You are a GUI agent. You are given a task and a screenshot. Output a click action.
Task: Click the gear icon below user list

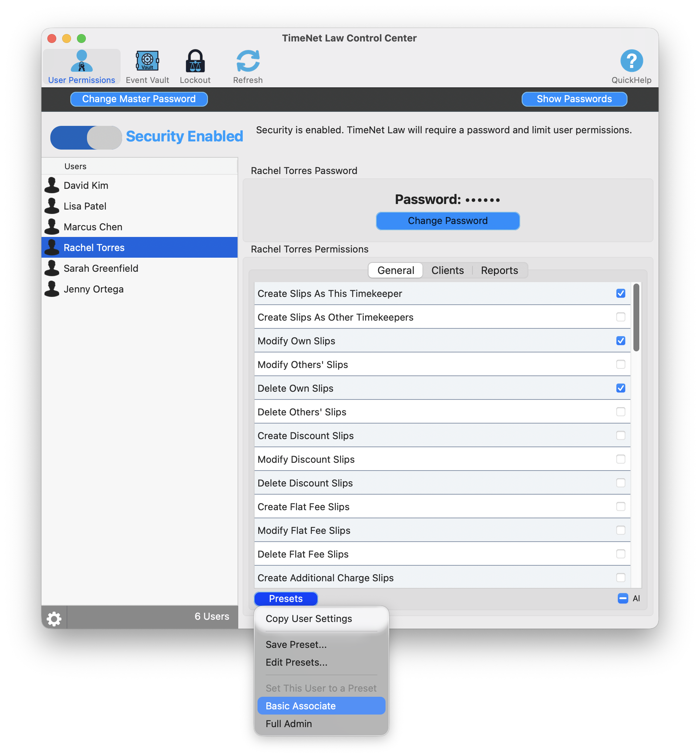(x=54, y=619)
